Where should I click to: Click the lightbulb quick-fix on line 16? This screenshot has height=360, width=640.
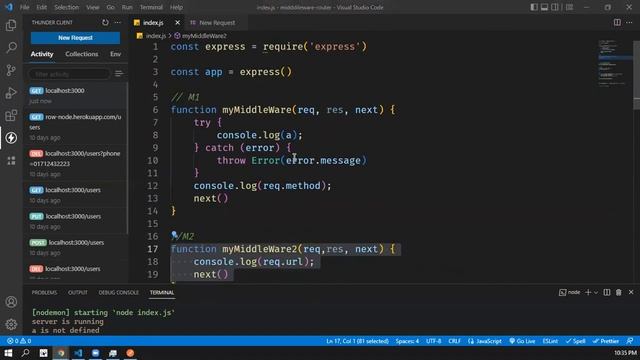point(174,235)
